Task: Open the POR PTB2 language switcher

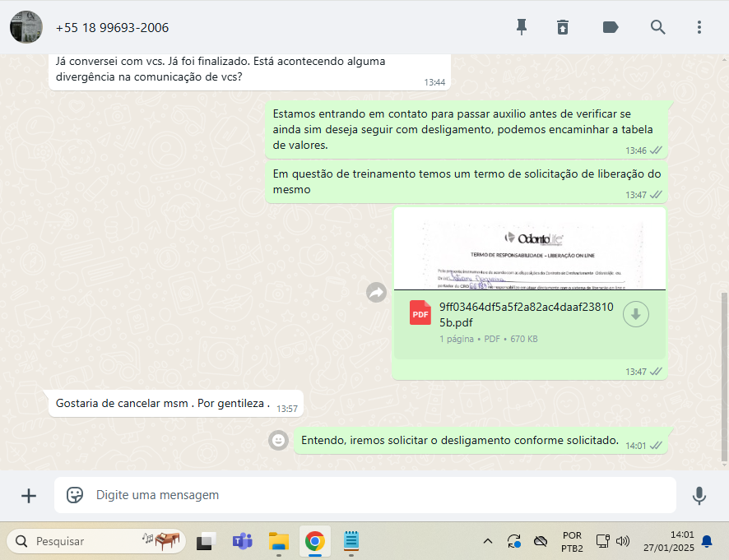Action: (572, 541)
